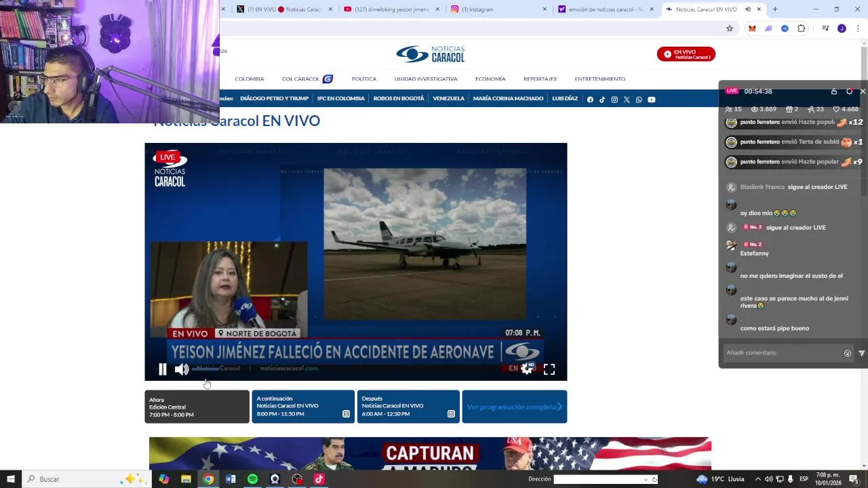The image size is (868, 488).
Task: Open the Extensions puzzle menu
Action: pyautogui.click(x=801, y=28)
